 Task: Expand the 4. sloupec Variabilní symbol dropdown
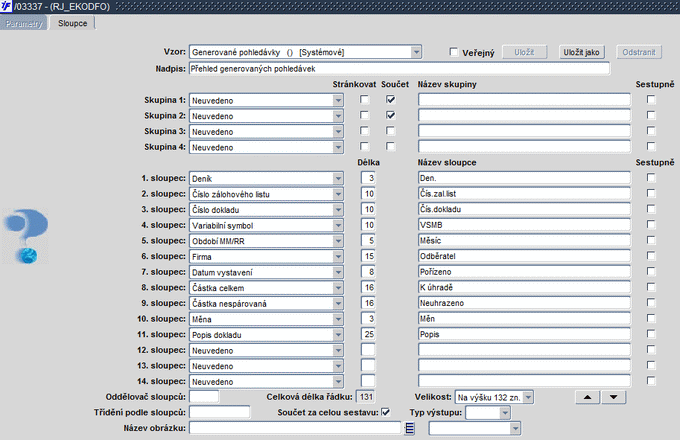click(338, 225)
